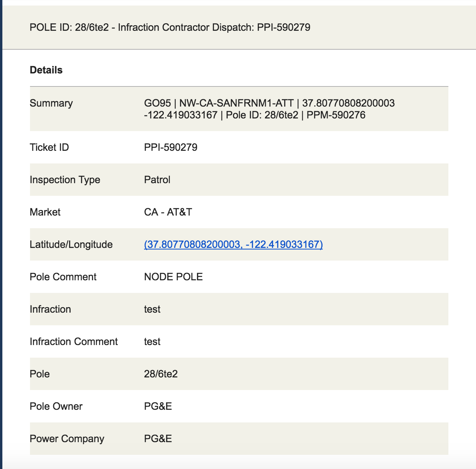Click the Summary row label

click(51, 103)
